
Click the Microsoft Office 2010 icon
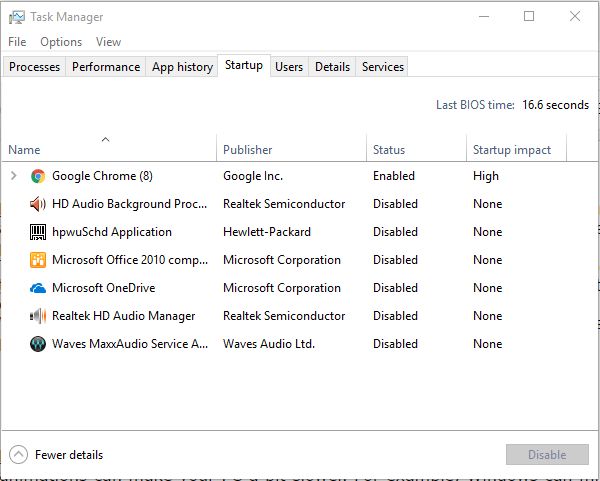tap(38, 260)
